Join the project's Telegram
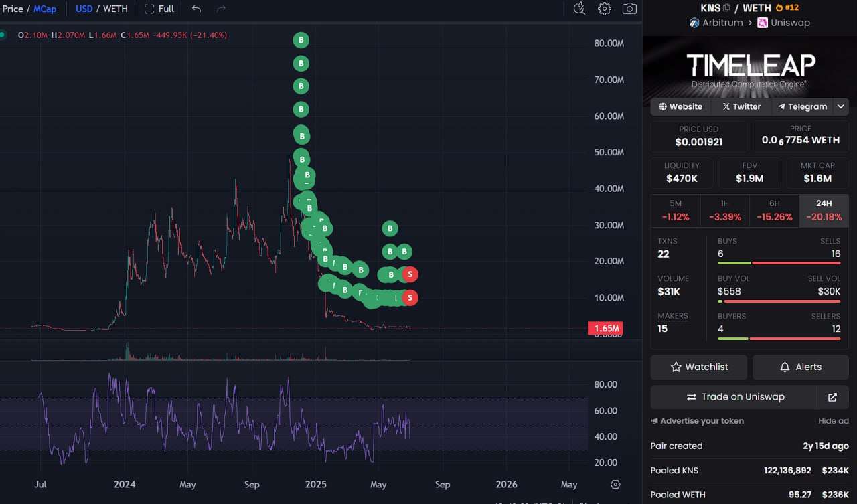The width and height of the screenshot is (857, 504). tap(802, 106)
